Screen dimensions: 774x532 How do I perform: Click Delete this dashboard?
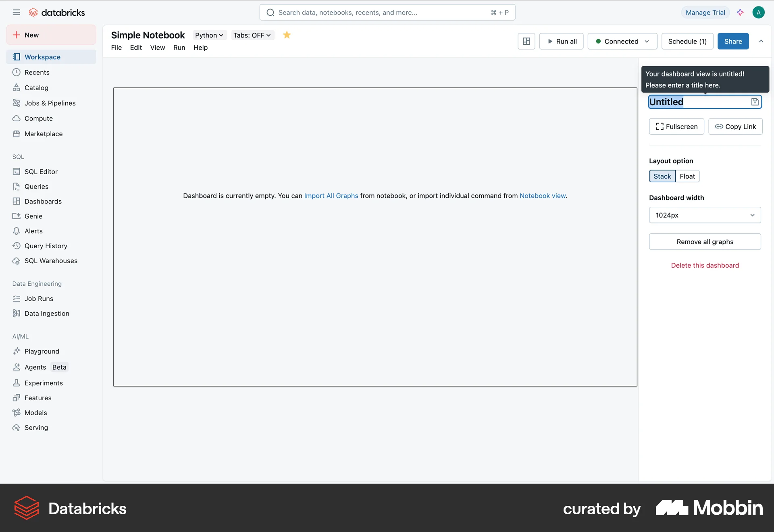point(704,265)
